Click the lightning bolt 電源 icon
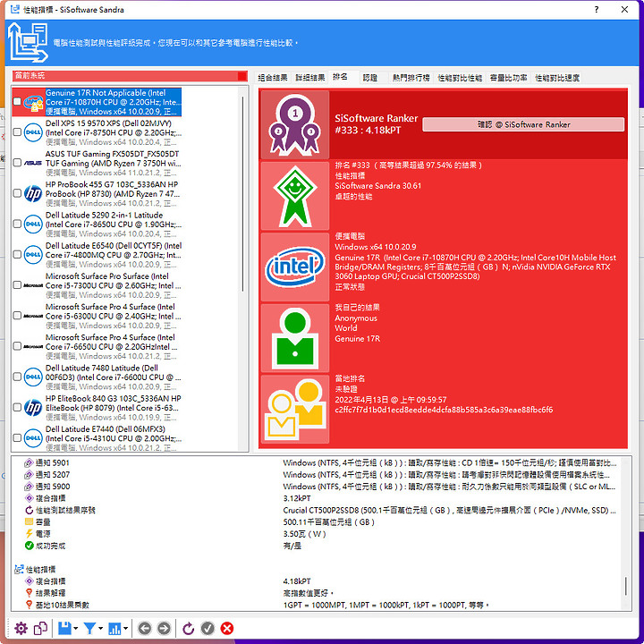Screen dimensions: 644x644 (x=29, y=533)
